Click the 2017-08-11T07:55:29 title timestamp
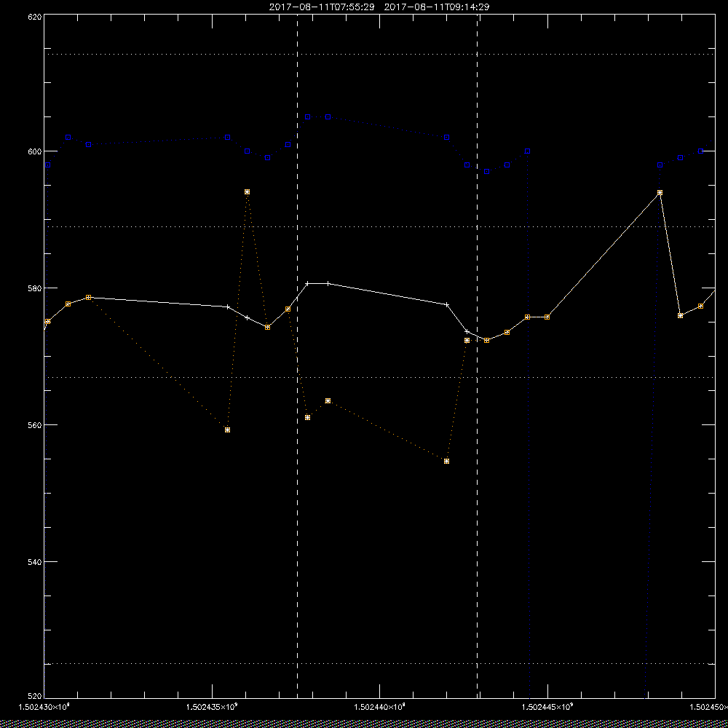This screenshot has height=728, width=728. tap(321, 7)
